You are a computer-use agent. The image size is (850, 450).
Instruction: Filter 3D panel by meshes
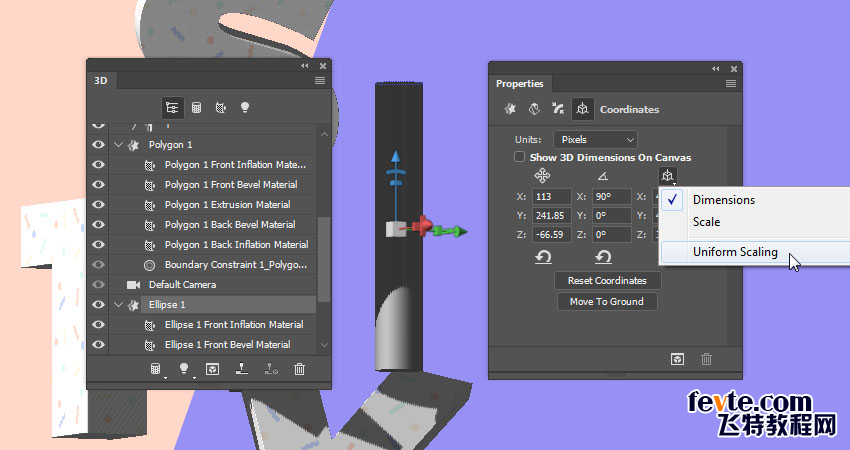pos(196,108)
